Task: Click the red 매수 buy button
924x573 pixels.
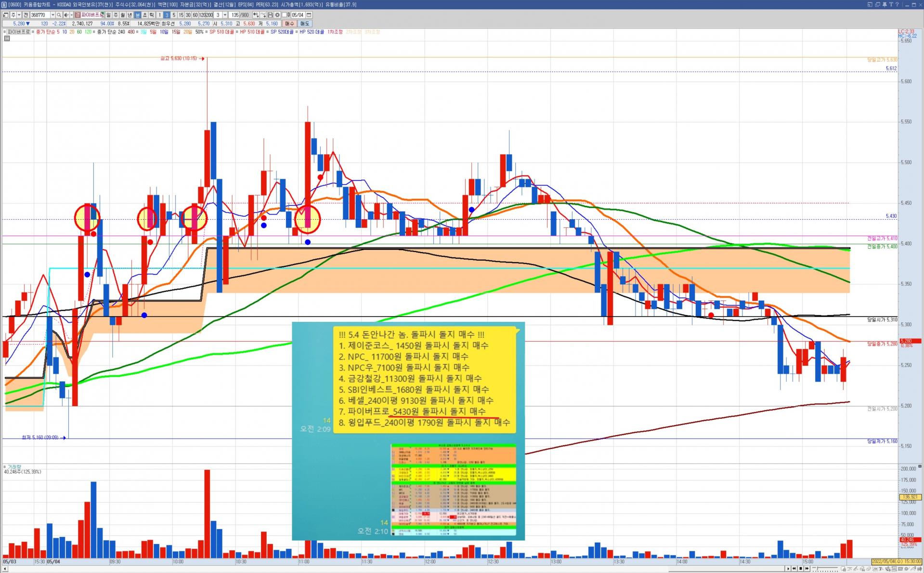Action: click(x=289, y=24)
